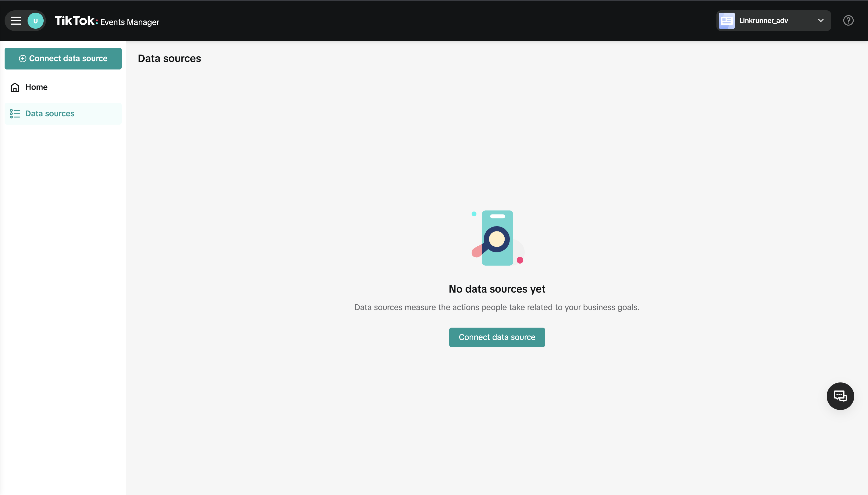Click the TikTok logo
Screen dimensions: 868x495
click(75, 21)
